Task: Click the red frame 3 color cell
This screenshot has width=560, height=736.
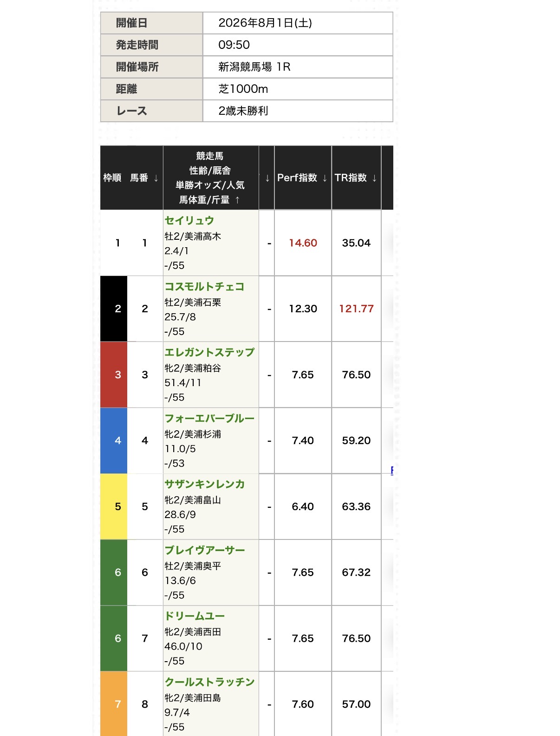Action: 114,375
